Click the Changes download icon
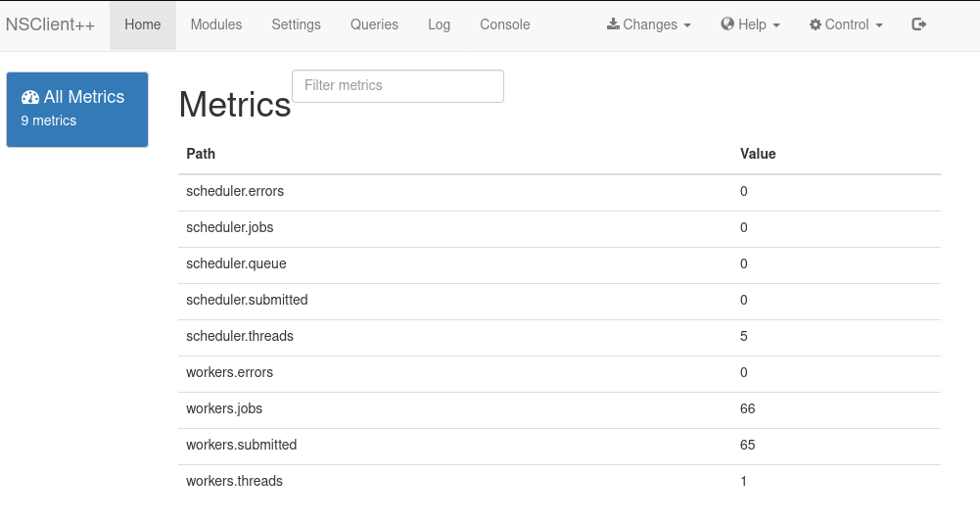The image size is (980, 523). pyautogui.click(x=613, y=24)
